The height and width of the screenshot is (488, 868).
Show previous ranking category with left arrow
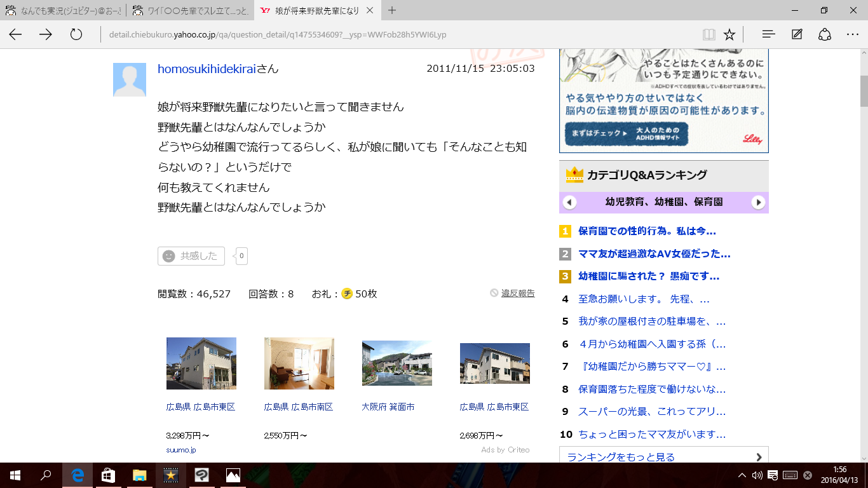coord(570,203)
